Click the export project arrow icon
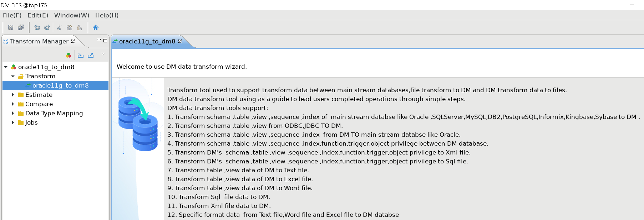644x220 pixels. (91, 55)
